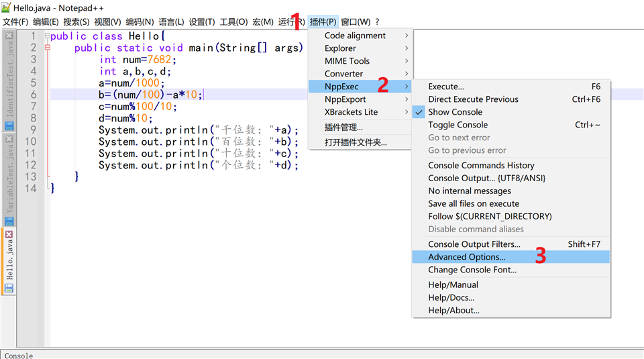Click the Console panel title
The width and height of the screenshot is (644, 359).
(x=19, y=355)
